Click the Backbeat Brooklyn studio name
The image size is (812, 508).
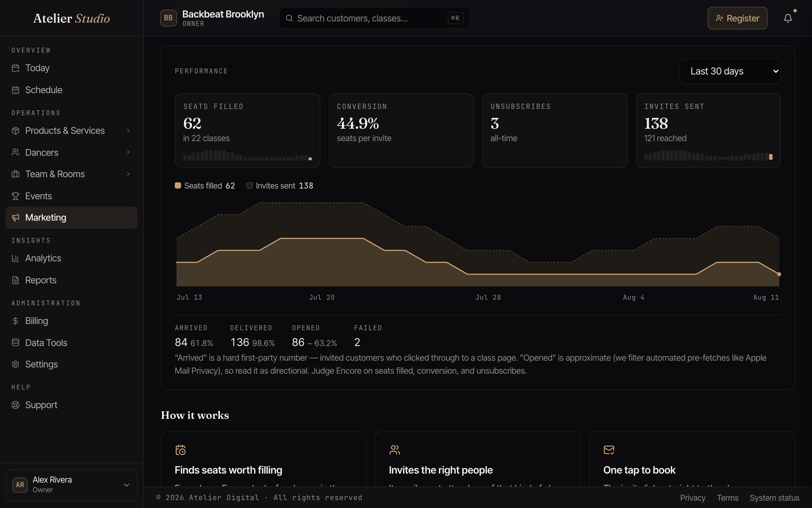click(x=223, y=14)
